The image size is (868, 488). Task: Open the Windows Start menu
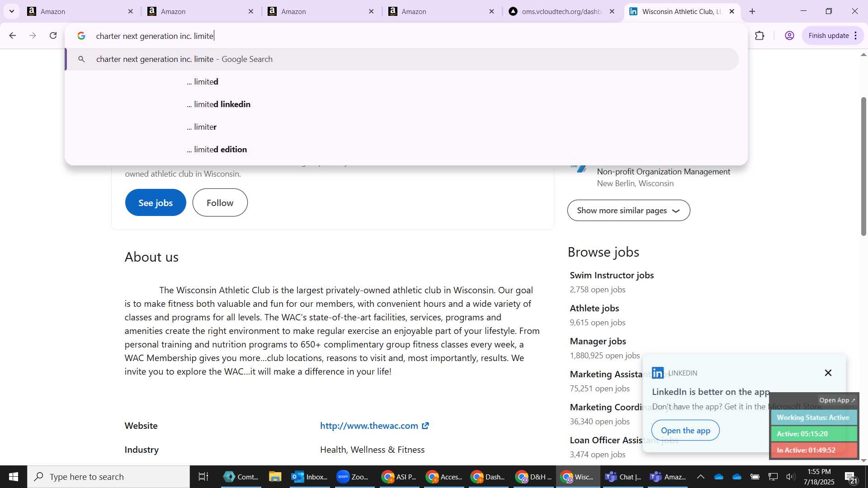point(13,477)
